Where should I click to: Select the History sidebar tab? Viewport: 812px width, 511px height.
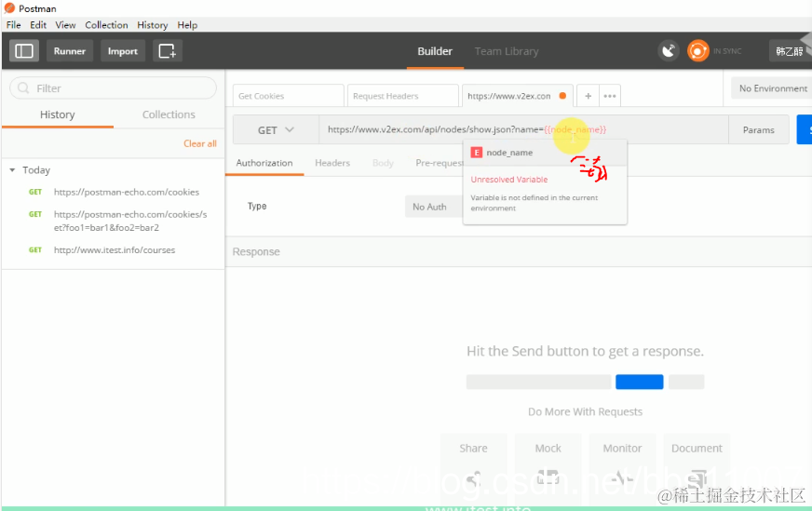tap(58, 114)
